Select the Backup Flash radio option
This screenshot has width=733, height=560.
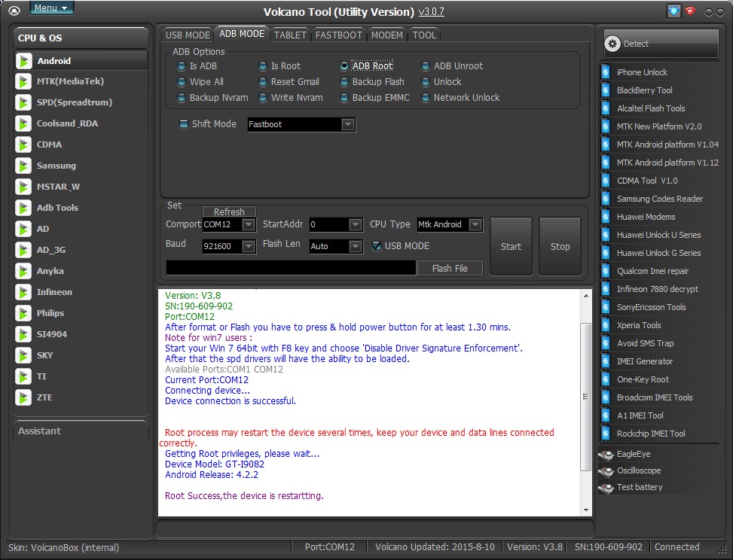344,82
